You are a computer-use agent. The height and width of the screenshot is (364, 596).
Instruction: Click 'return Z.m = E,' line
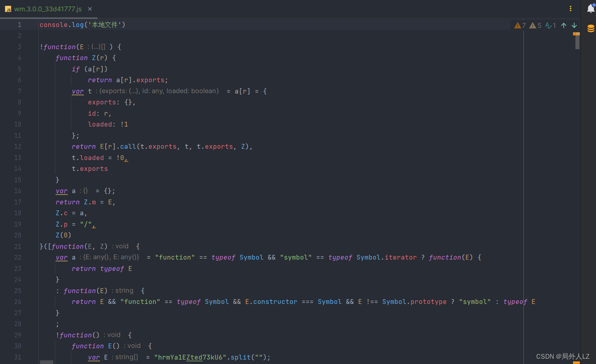pyautogui.click(x=85, y=202)
